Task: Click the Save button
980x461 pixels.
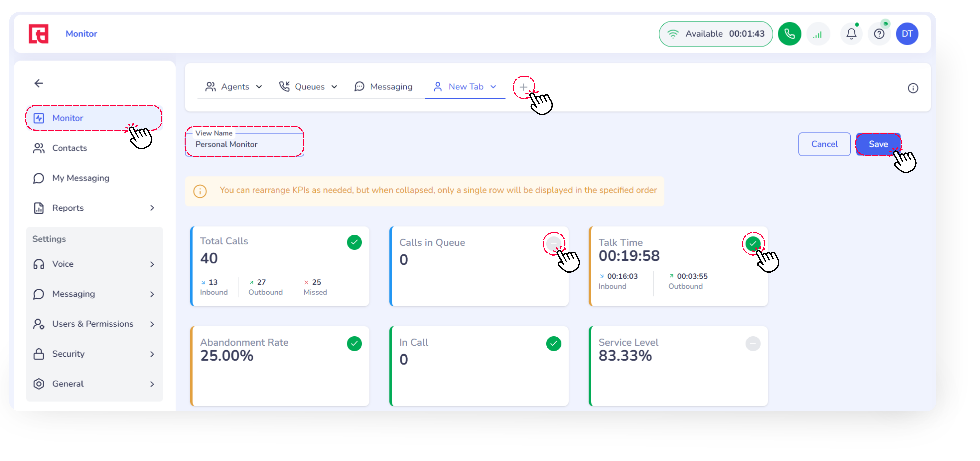Action: [x=878, y=144]
